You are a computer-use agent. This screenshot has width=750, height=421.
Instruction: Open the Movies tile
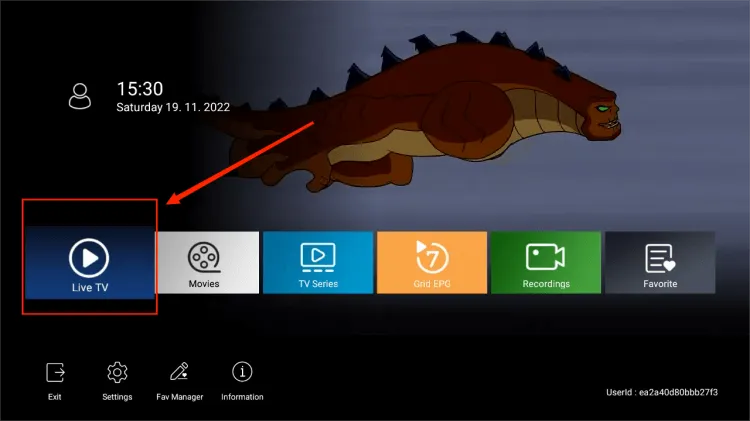click(208, 263)
